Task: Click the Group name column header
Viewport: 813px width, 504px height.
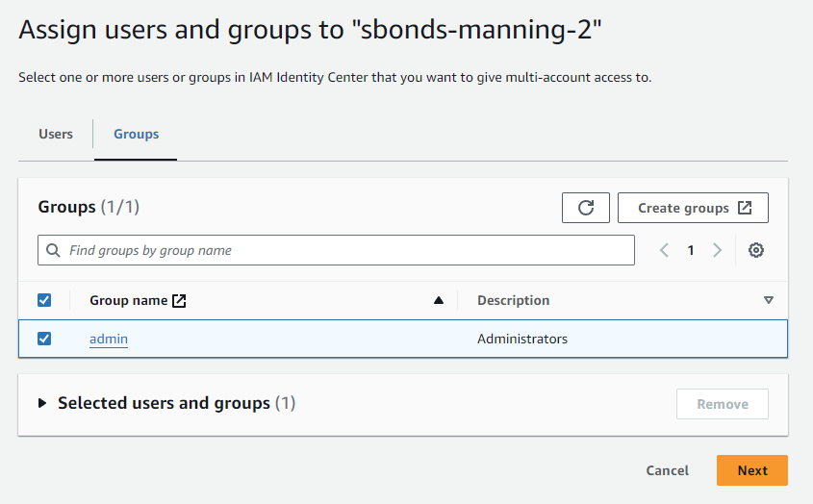Action: [x=129, y=301]
